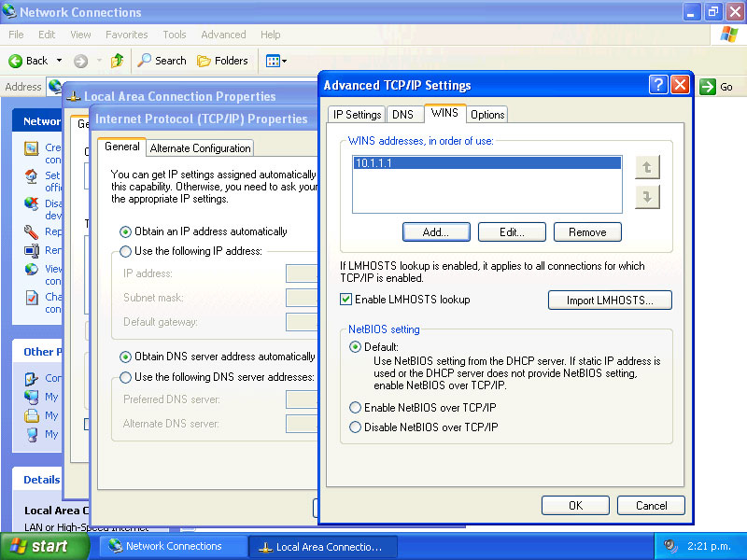
Task: Click the Help question mark in Advanced TCP/IP
Action: coord(658,85)
